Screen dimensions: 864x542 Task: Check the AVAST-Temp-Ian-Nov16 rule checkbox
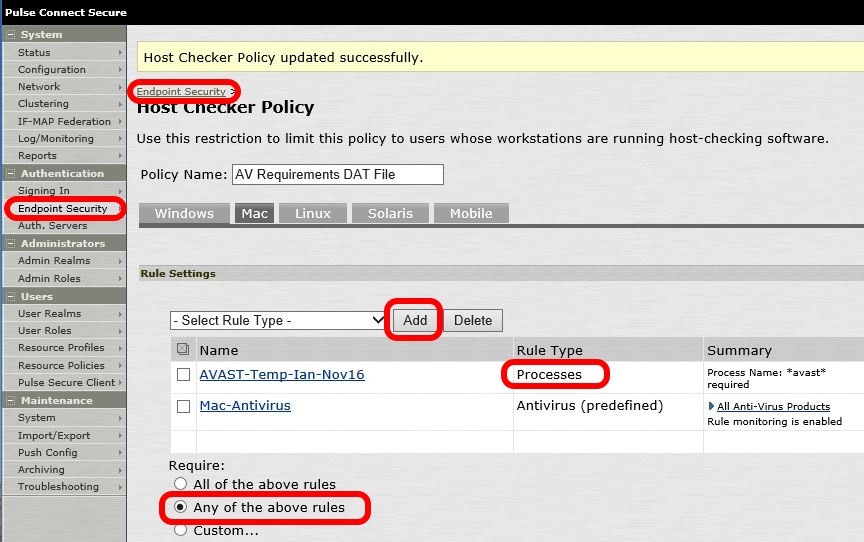click(183, 375)
